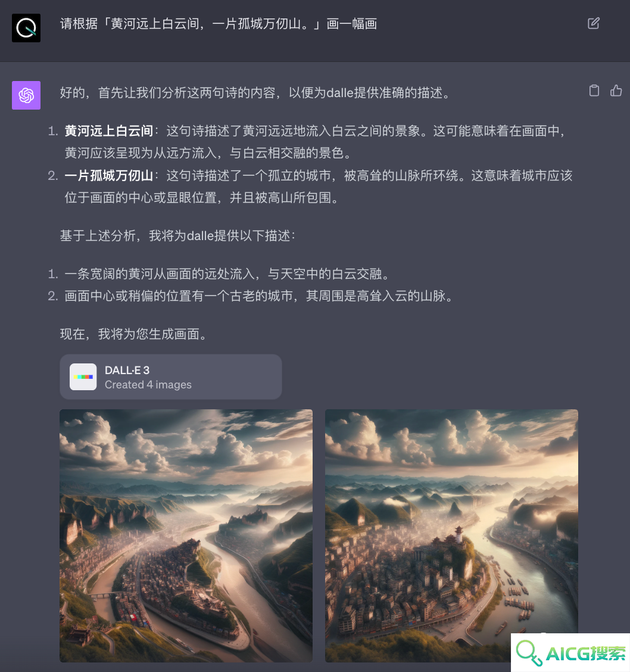This screenshot has height=672, width=630.
Task: Copy the response with the clipboard icon
Action: coord(594,91)
